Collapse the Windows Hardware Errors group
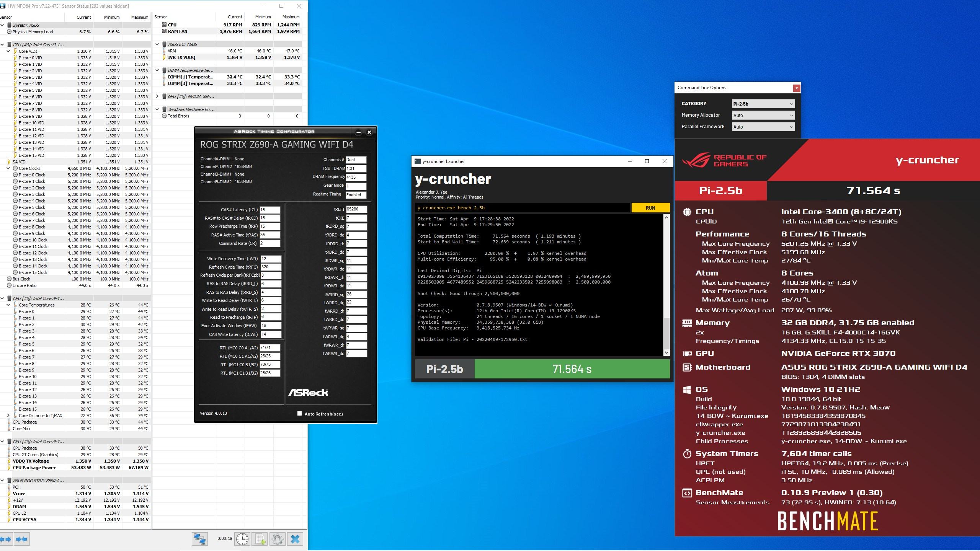 point(157,109)
